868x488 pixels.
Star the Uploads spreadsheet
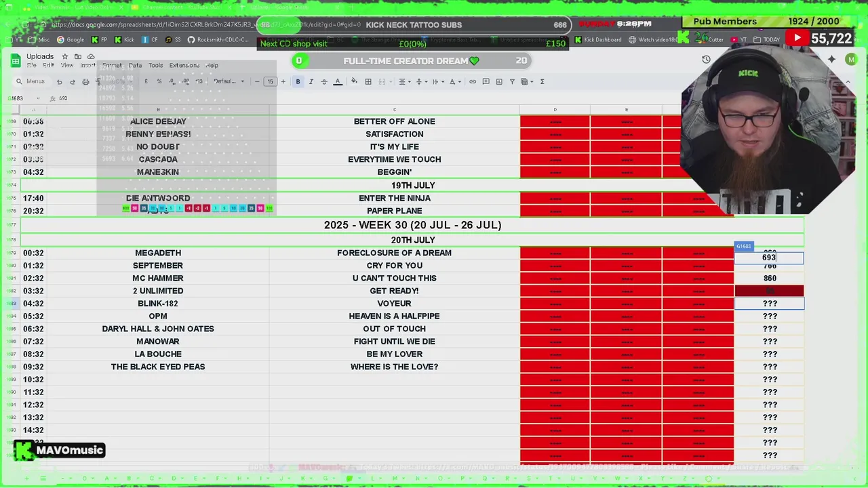(65, 56)
